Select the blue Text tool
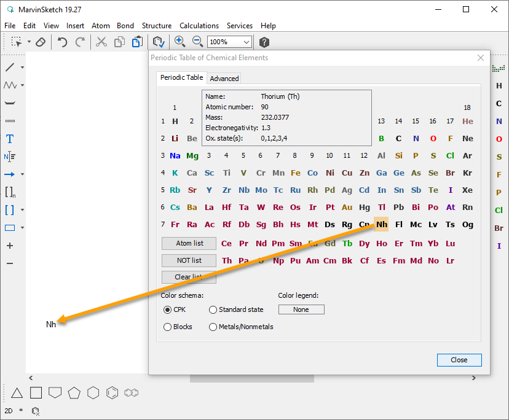509x420 pixels. 10,139
